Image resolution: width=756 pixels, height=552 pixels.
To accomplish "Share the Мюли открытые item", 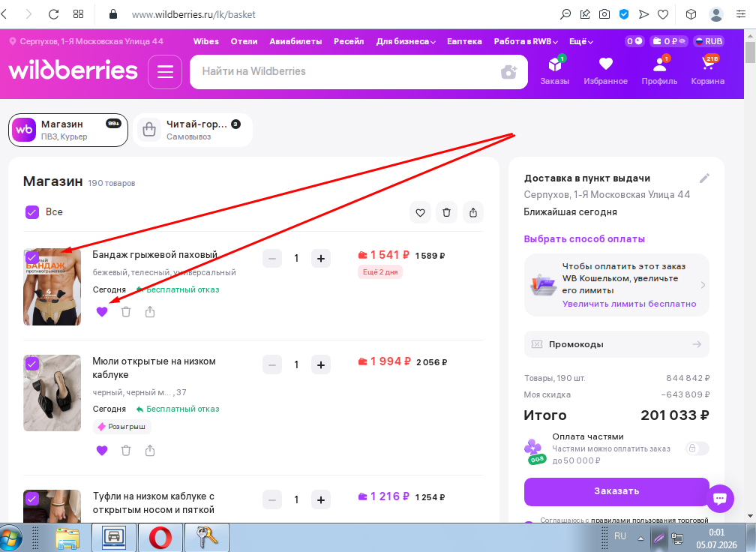I will [x=150, y=451].
